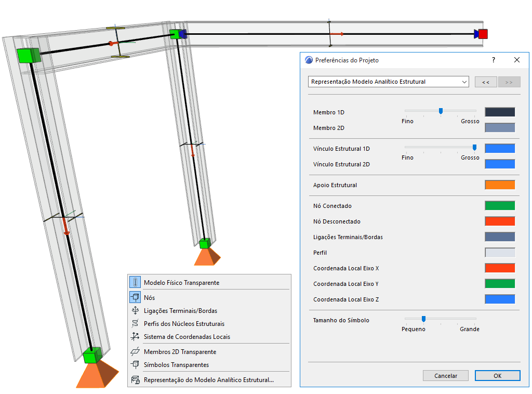Screen dimensions: 532x394
Task: Confirm with the OK button
Action: (x=497, y=376)
